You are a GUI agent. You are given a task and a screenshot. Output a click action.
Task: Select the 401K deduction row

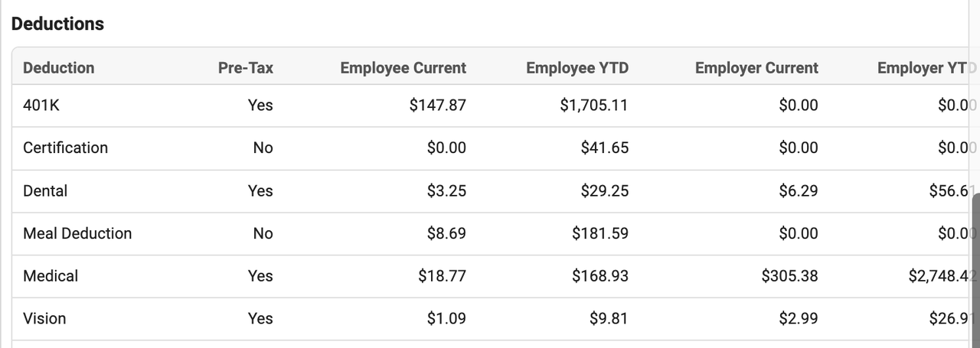coord(495,106)
